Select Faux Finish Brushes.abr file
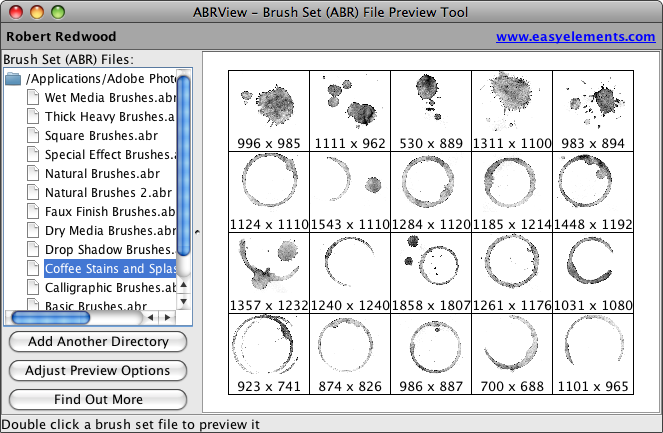Screen dimensions: 663x433 (x=109, y=212)
